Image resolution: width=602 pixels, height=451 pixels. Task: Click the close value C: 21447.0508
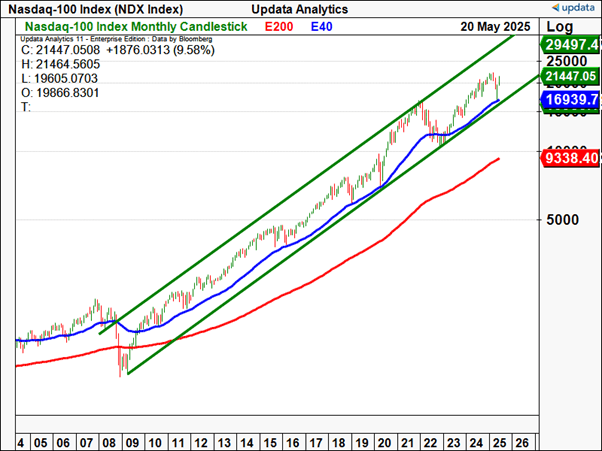click(60, 50)
